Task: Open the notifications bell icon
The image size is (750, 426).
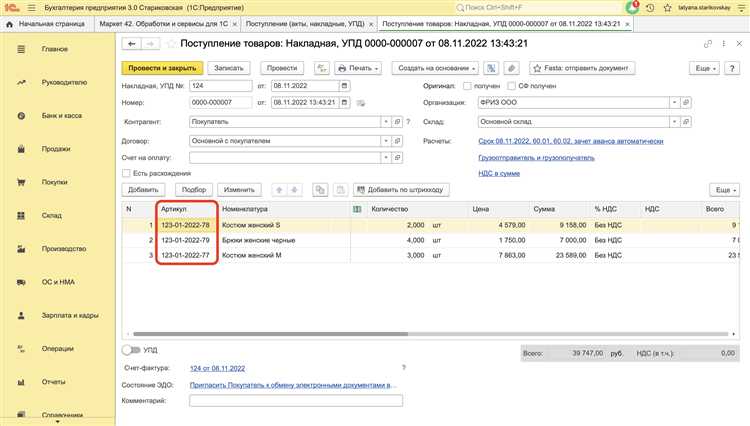Action: coord(632,8)
